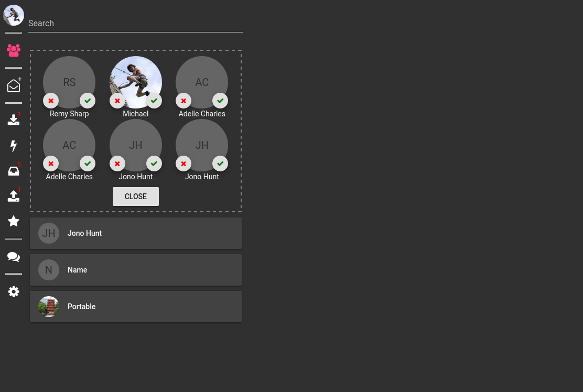Image resolution: width=583 pixels, height=392 pixels.
Task: Reject Remy Sharp's request with red X
Action: [x=51, y=101]
